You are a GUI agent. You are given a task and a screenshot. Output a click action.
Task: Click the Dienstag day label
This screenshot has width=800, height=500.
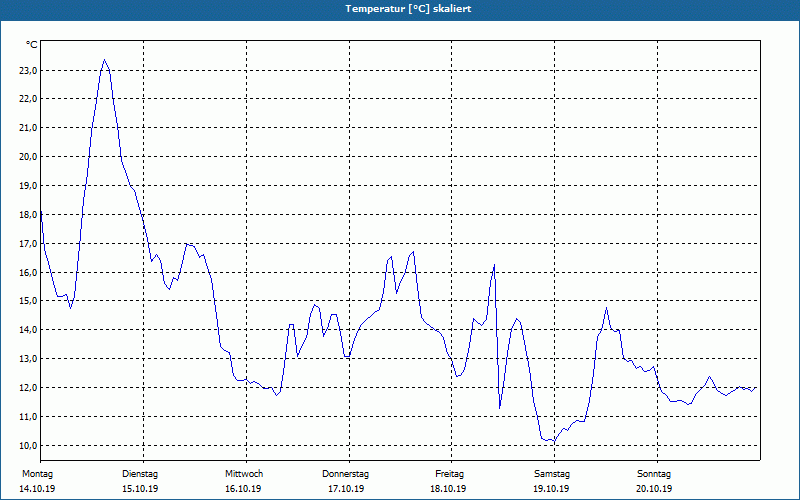click(140, 474)
